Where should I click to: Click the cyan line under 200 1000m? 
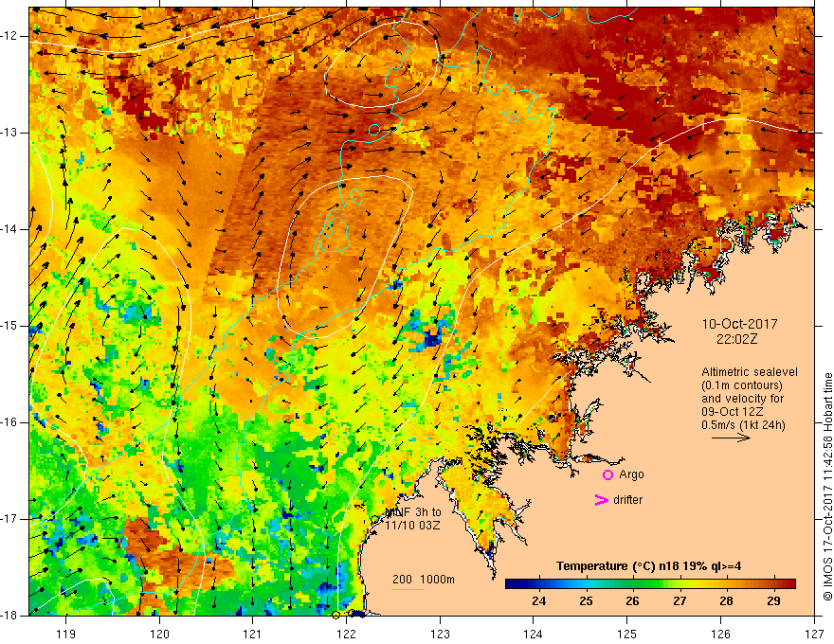[x=408, y=589]
